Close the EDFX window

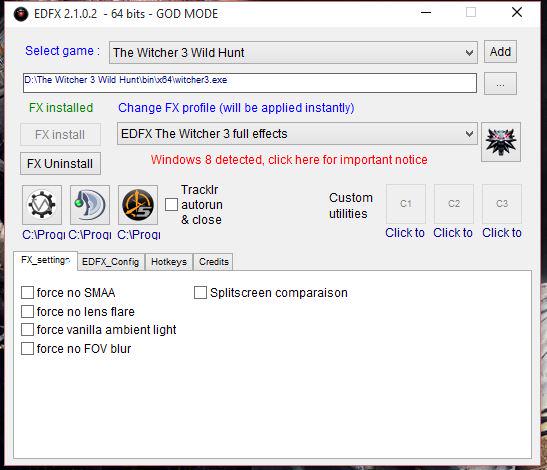[x=517, y=13]
